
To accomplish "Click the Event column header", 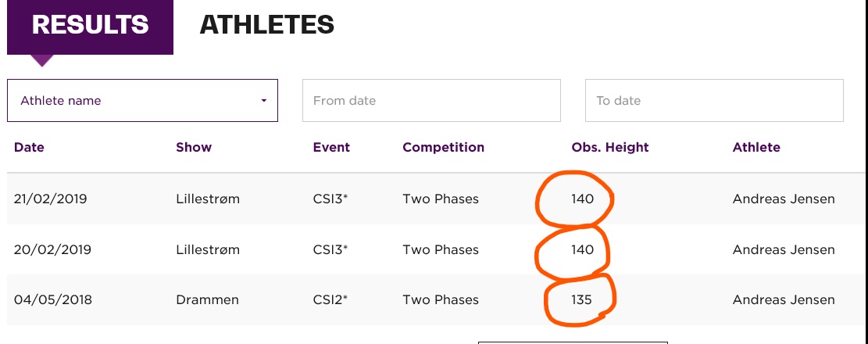I will tap(331, 147).
